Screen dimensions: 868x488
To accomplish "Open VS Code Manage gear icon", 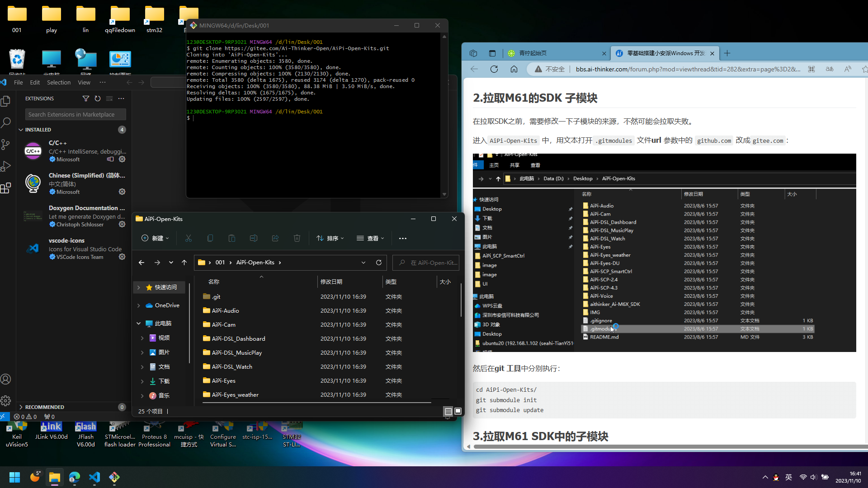I will tap(6, 400).
